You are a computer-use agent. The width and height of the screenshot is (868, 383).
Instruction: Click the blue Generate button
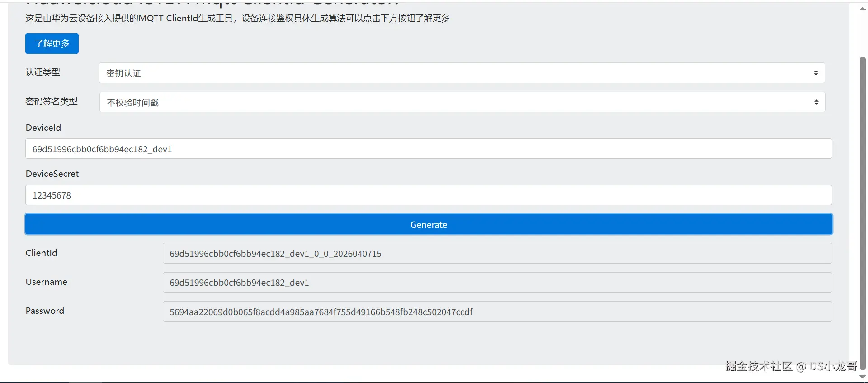coord(429,224)
